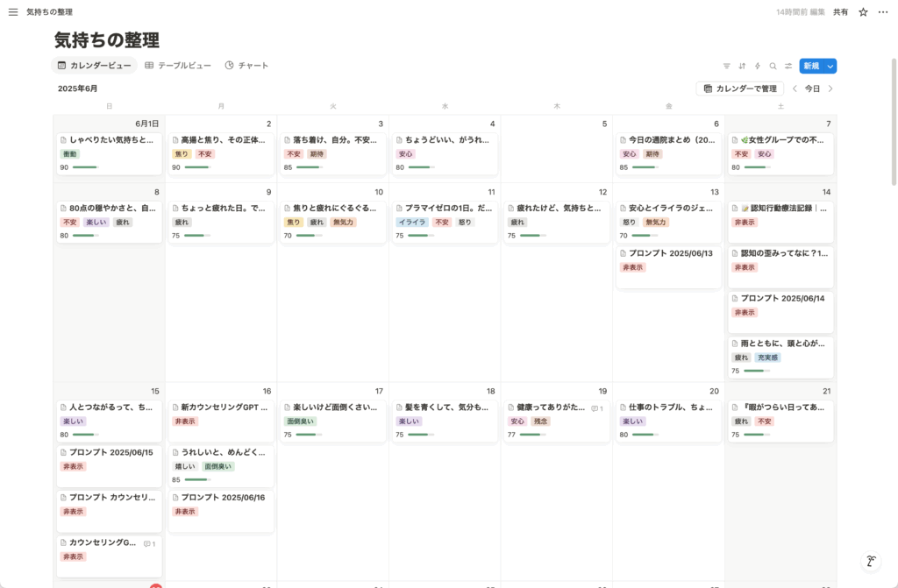Open comment bubble on 健康ってありがた card
This screenshot has width=898, height=588.
pyautogui.click(x=596, y=408)
